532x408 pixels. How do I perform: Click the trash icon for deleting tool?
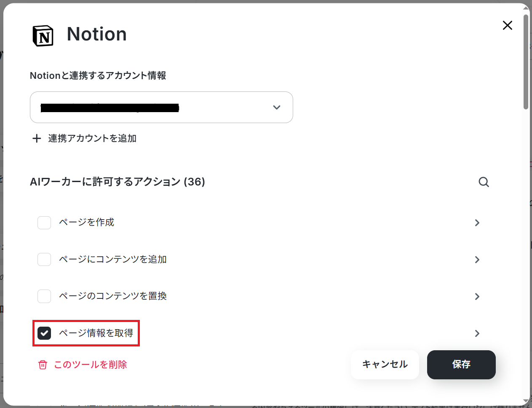pyautogui.click(x=43, y=365)
